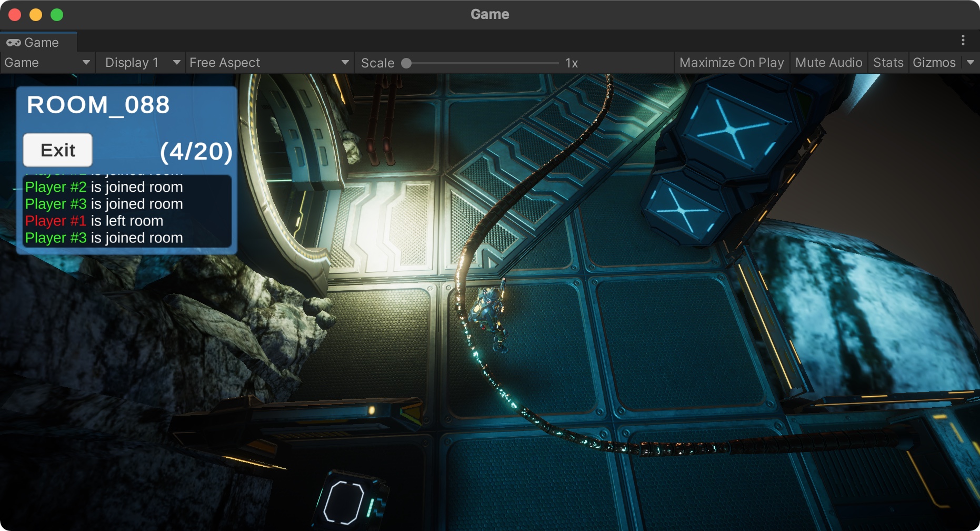Click the Exit button in room panel
This screenshot has height=531, width=980.
tap(58, 150)
